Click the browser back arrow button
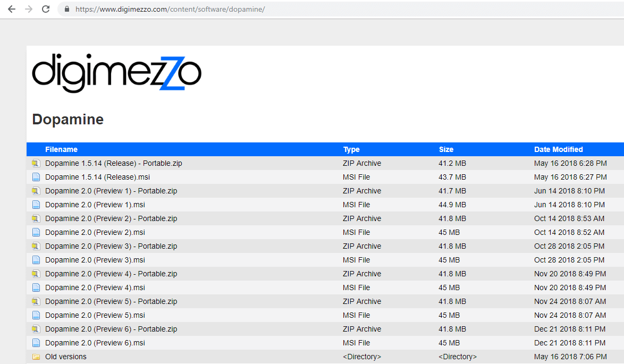The width and height of the screenshot is (624, 364). click(12, 9)
